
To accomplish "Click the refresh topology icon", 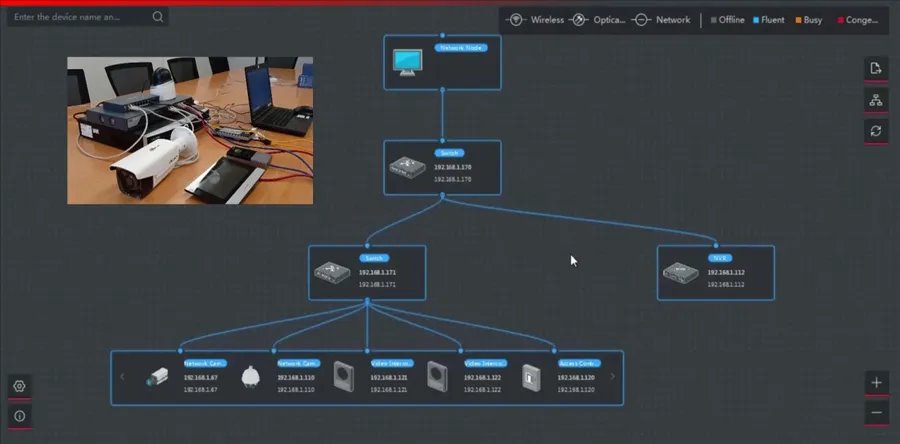I will [x=876, y=131].
